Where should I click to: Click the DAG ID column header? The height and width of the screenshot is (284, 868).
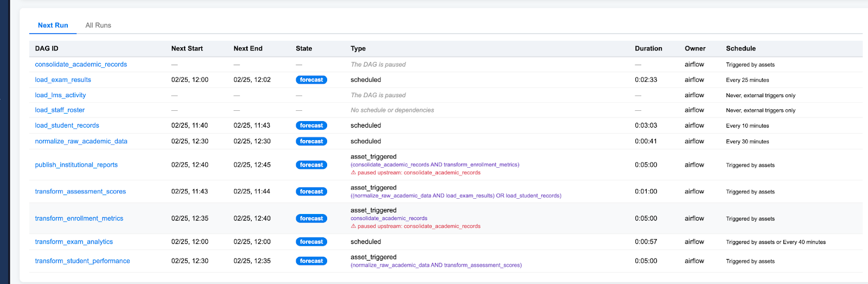[x=47, y=48]
